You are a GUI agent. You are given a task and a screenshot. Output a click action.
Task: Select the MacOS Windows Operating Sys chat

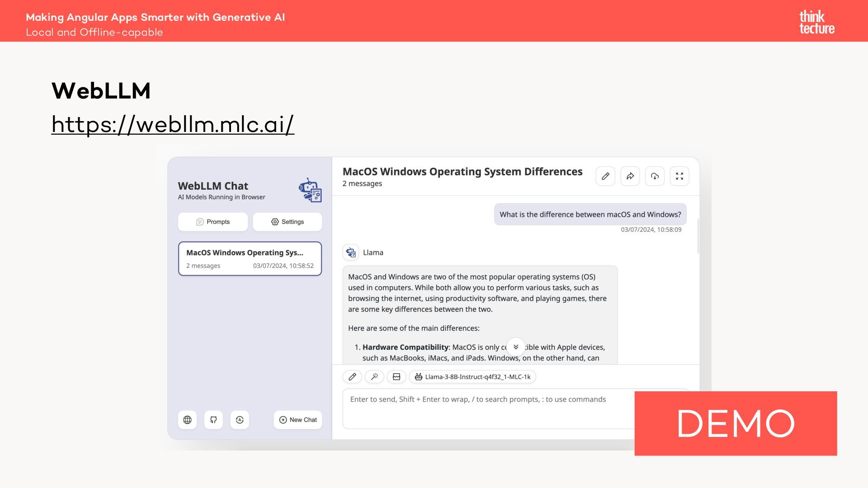tap(250, 258)
